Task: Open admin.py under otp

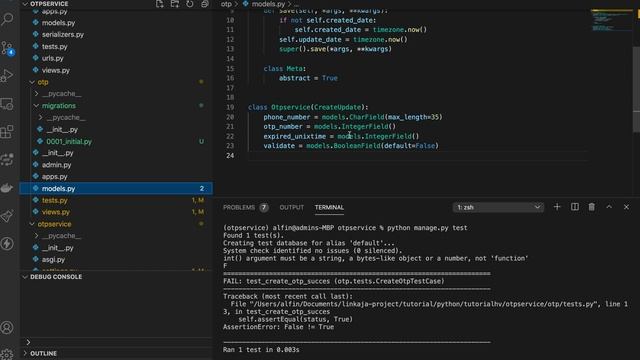Action: point(56,165)
